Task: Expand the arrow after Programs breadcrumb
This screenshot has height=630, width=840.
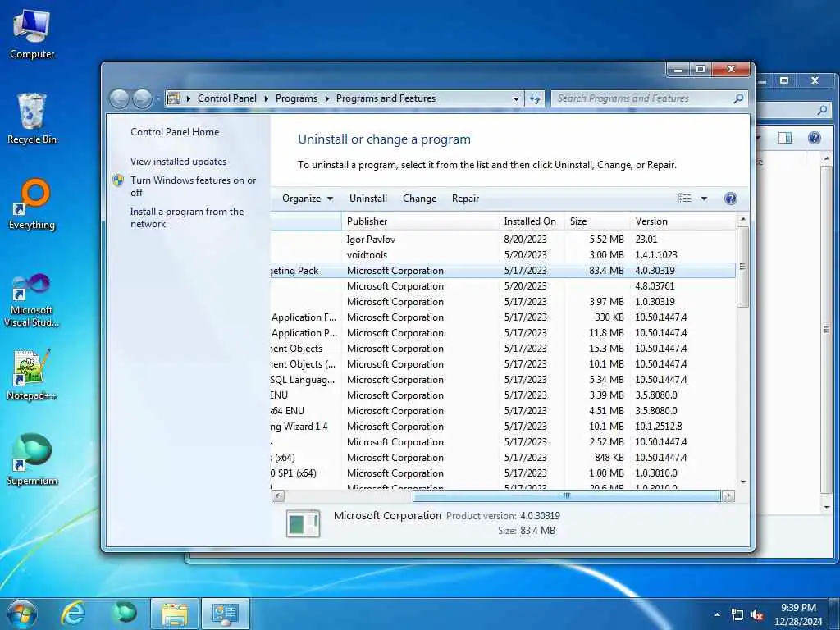Action: point(326,98)
